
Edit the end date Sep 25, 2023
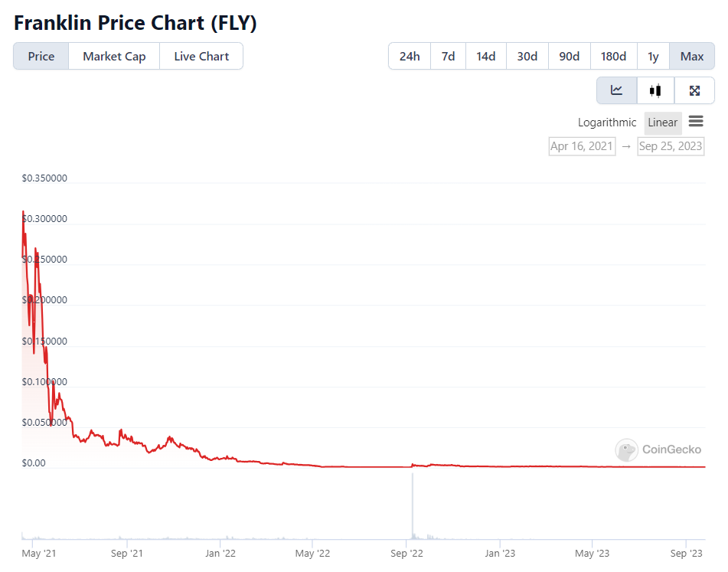coord(671,146)
